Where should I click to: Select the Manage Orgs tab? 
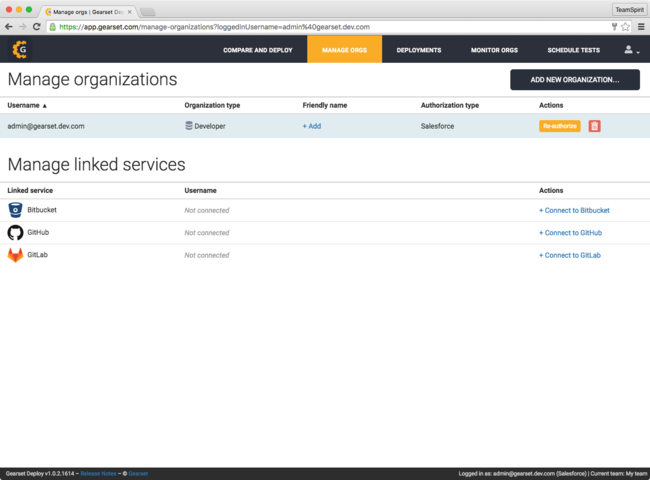click(x=344, y=49)
